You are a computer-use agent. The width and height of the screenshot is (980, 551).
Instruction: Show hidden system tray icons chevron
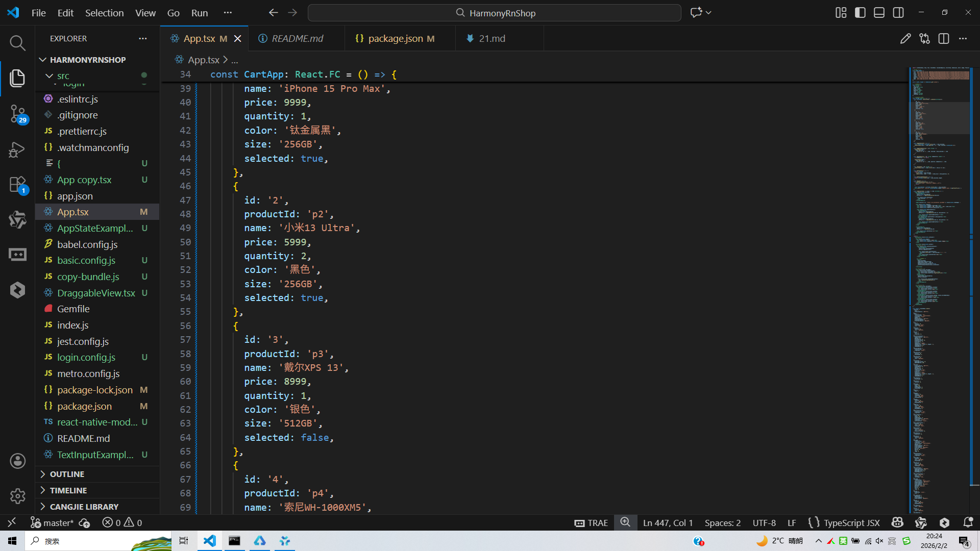point(819,541)
